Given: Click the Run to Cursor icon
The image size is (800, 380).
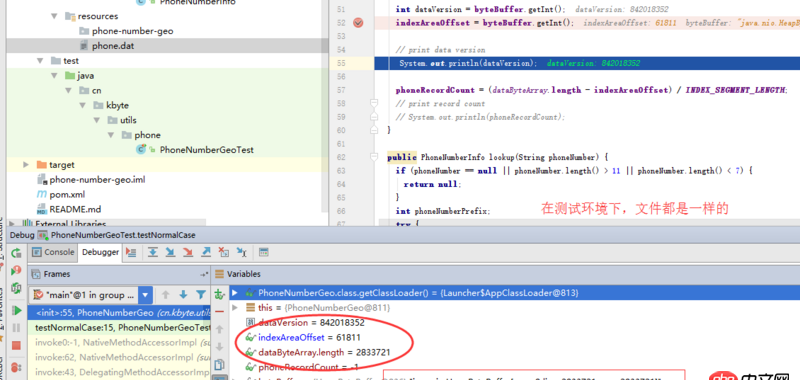Looking at the screenshot, I should [x=241, y=251].
